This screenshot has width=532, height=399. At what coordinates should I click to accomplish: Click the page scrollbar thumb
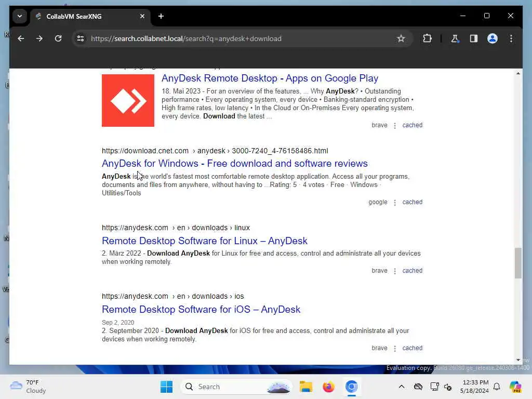point(518,263)
